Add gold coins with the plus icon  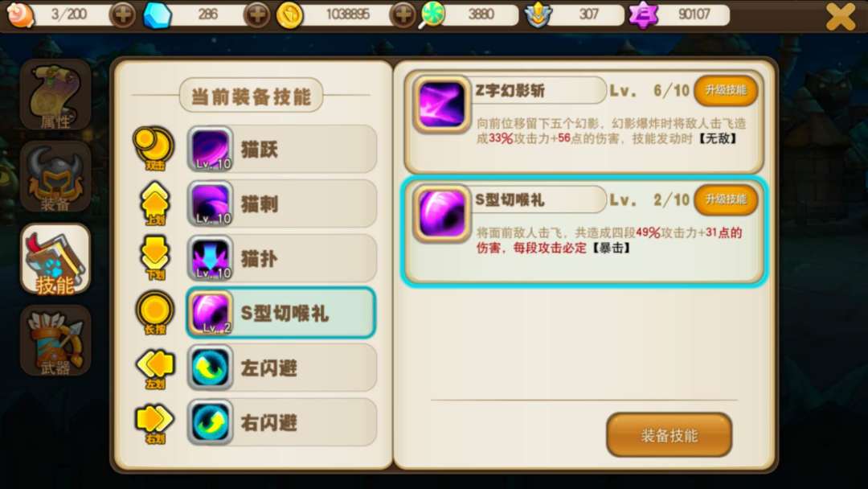[x=403, y=14]
